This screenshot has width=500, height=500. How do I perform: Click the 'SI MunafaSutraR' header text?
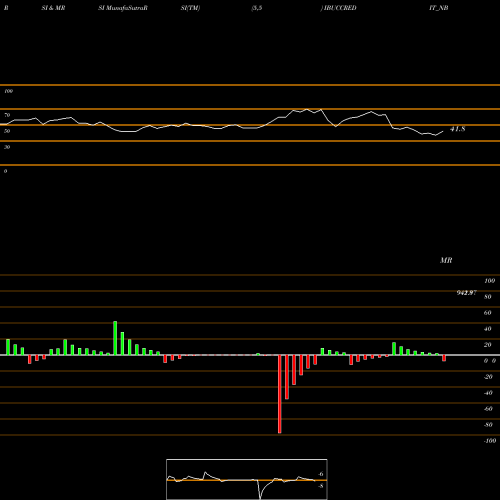pyautogui.click(x=123, y=8)
